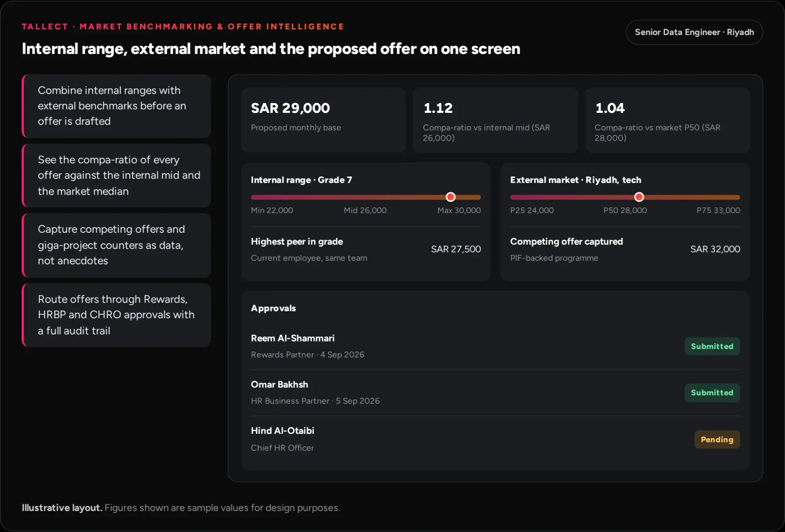Click 'Current employee, same team' subtitle
Viewport: 785px width, 532px height.
click(309, 258)
